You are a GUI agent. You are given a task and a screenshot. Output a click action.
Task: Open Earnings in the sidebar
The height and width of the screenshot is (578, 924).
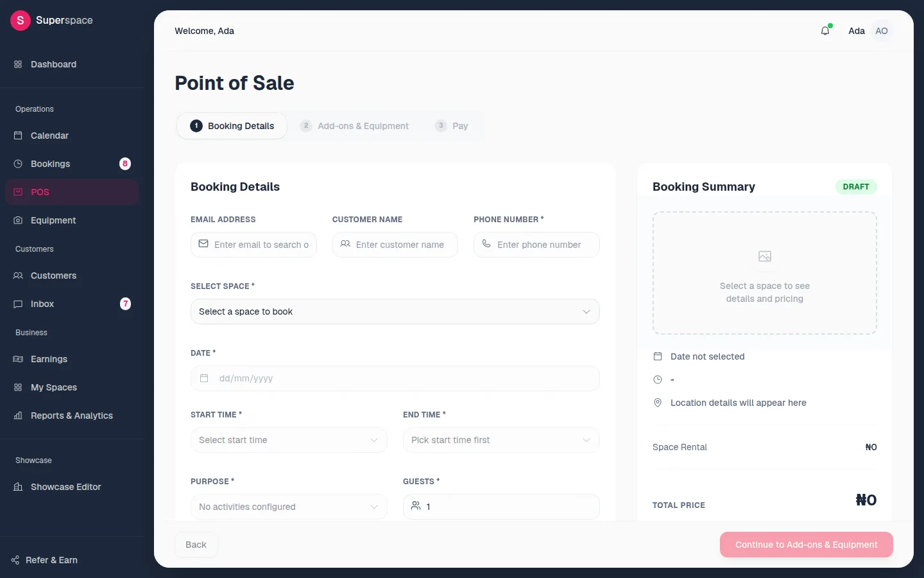72,359
